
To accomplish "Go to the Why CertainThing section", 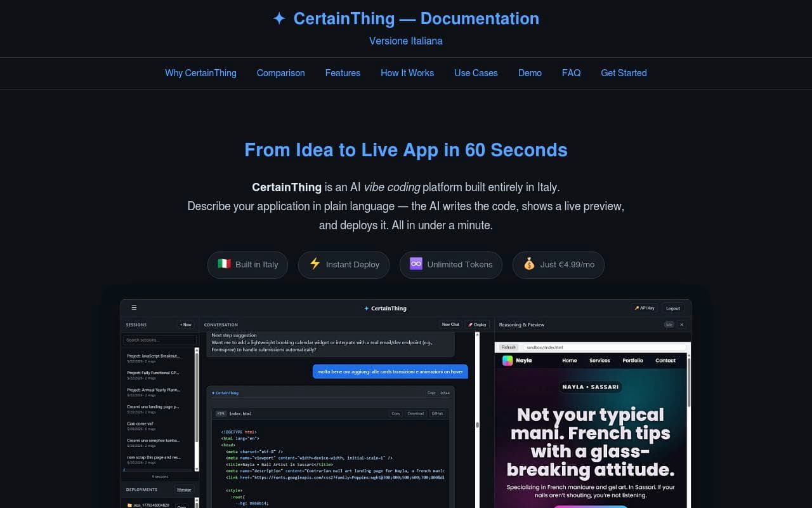I will 200,73.
